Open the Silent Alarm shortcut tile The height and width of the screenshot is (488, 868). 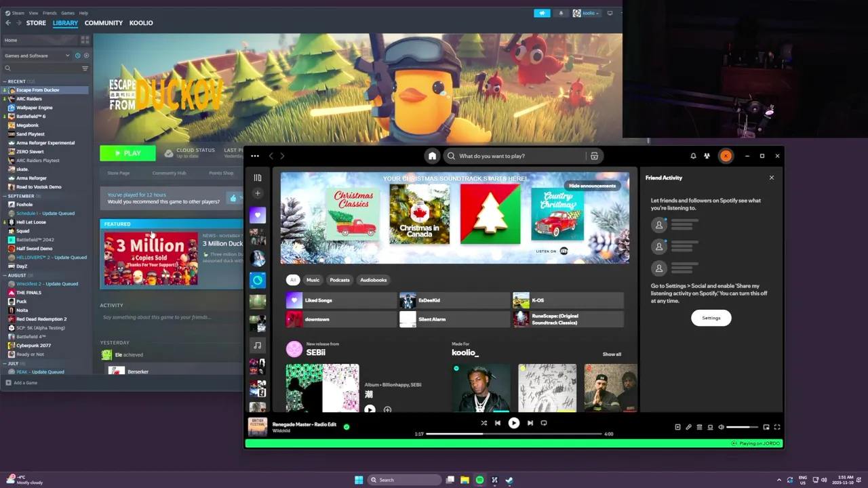[x=454, y=319]
